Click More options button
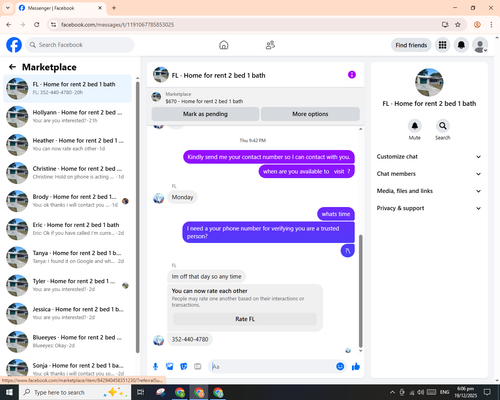 pos(310,114)
